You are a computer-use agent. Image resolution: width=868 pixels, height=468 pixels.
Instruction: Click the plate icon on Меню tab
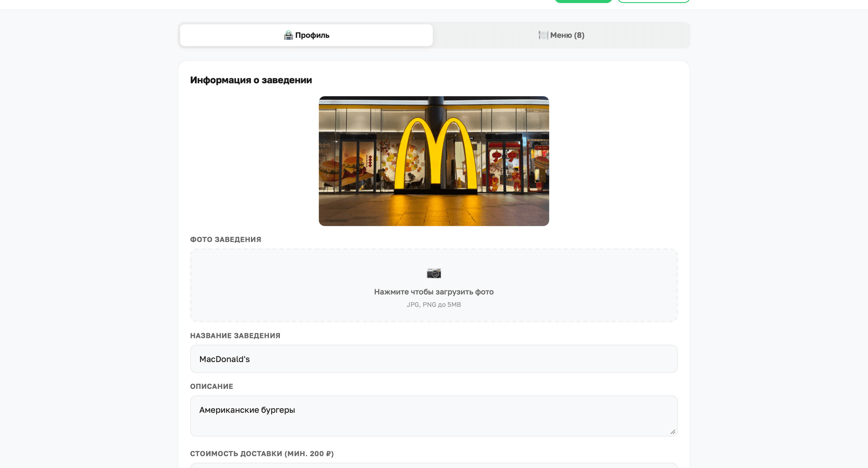[x=543, y=35]
